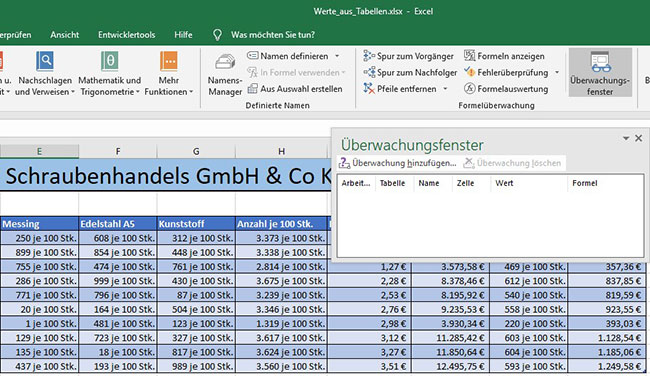Select cell '1 je 100 Stk.'
The height and width of the screenshot is (376, 650).
click(x=39, y=324)
